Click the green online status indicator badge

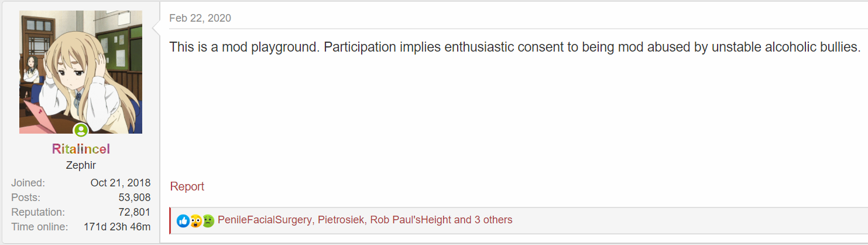point(81,130)
